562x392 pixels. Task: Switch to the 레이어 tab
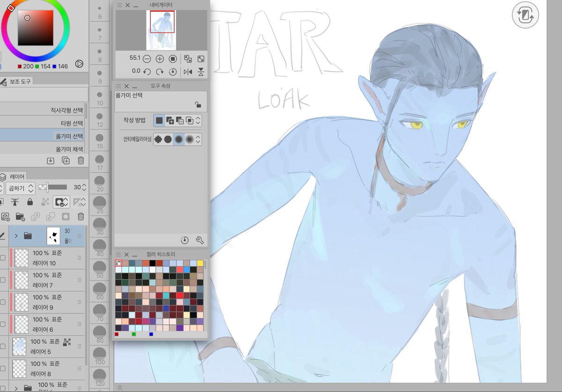click(13, 176)
